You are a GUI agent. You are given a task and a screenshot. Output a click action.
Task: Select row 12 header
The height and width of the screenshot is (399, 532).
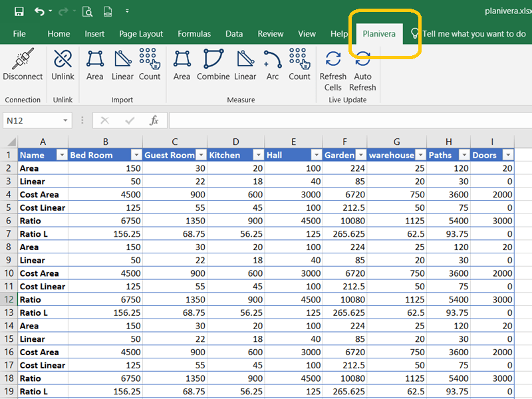click(x=9, y=300)
